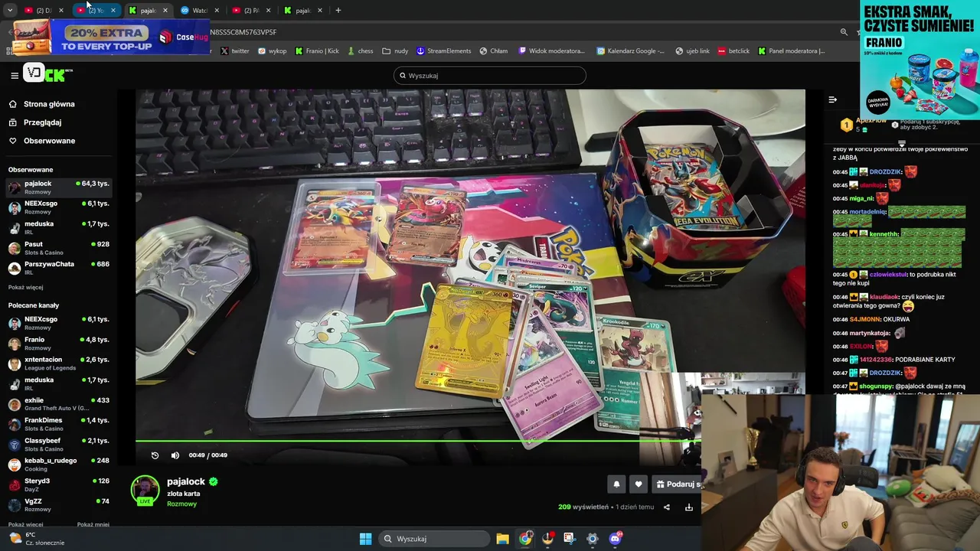Share the clip using the share icon
980x551 pixels.
(666, 507)
